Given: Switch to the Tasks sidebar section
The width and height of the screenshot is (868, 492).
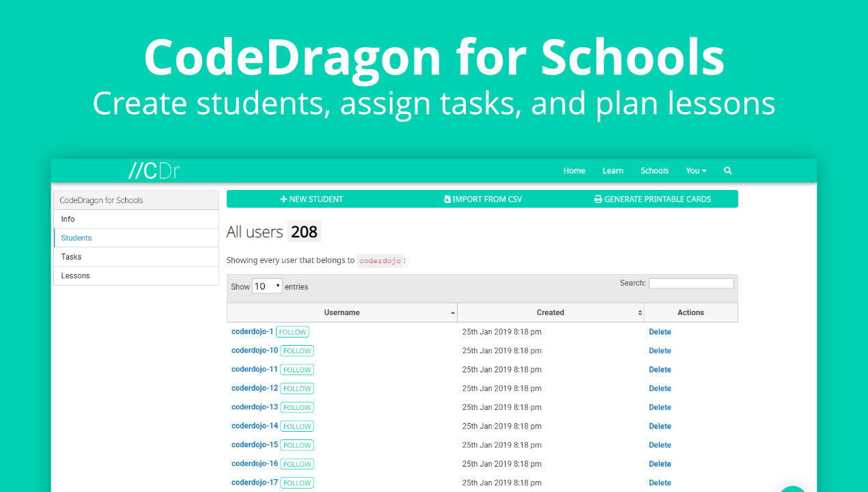Looking at the screenshot, I should click(x=71, y=256).
